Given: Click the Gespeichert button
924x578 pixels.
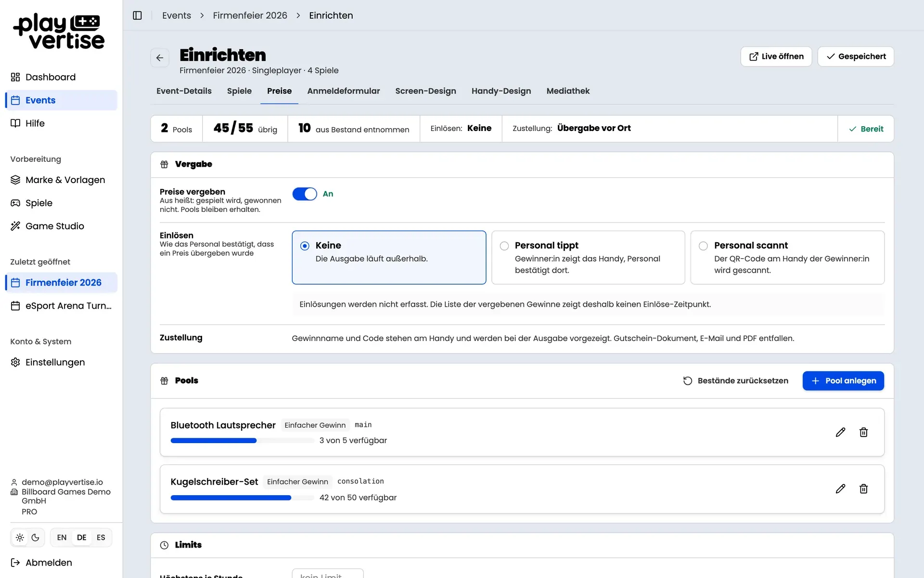Looking at the screenshot, I should coord(856,56).
